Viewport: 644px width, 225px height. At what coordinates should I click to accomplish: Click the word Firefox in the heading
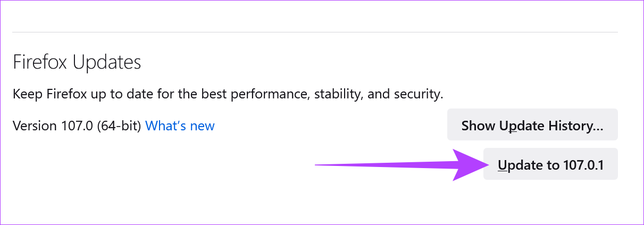coord(40,62)
